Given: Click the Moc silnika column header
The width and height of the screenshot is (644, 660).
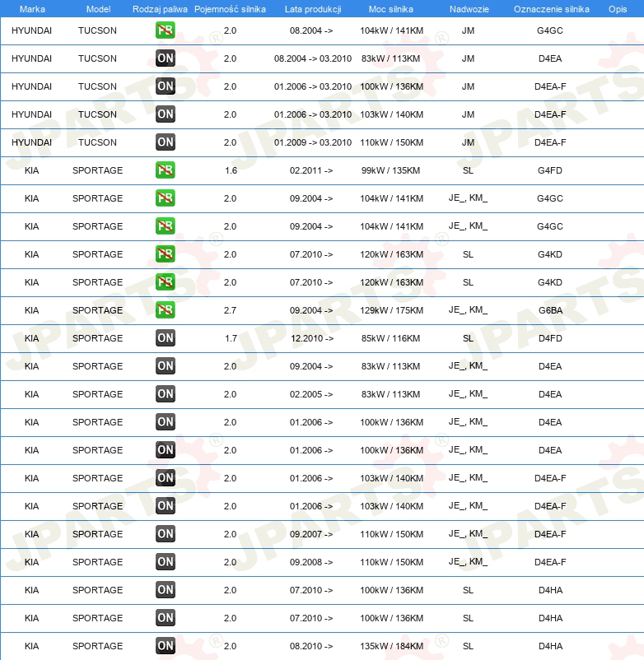Looking at the screenshot, I should coord(391,9).
